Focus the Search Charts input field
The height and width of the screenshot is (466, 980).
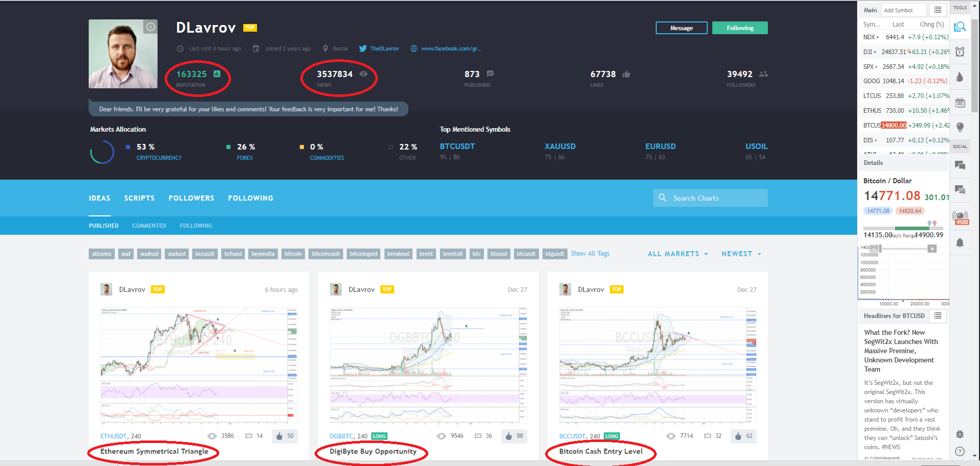[x=710, y=198]
